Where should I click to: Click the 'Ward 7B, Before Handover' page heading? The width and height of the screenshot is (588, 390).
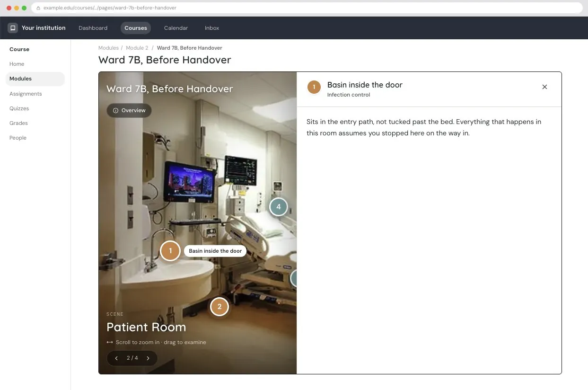[x=165, y=60]
